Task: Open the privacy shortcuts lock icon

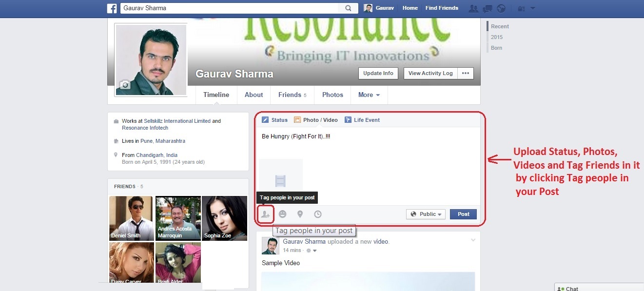Action: click(x=521, y=8)
